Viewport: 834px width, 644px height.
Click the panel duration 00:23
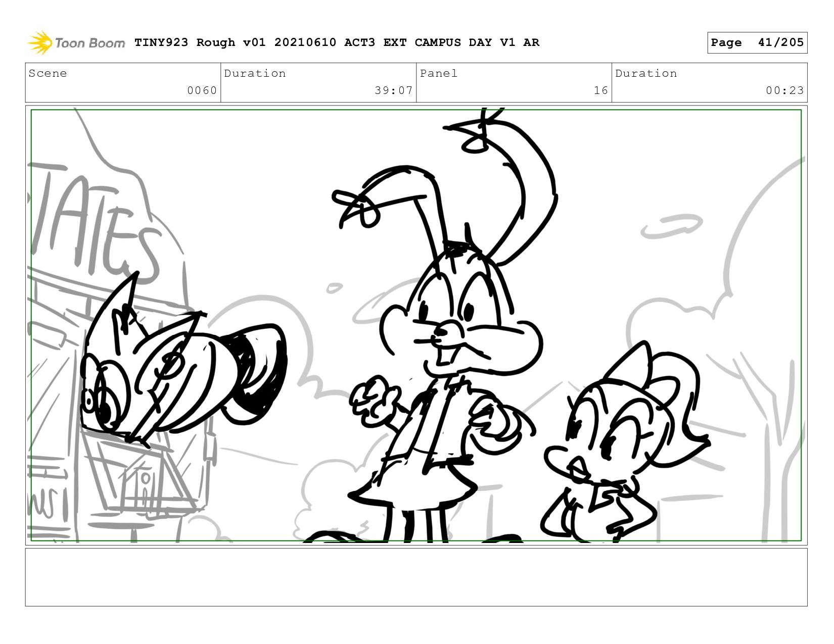click(x=784, y=90)
